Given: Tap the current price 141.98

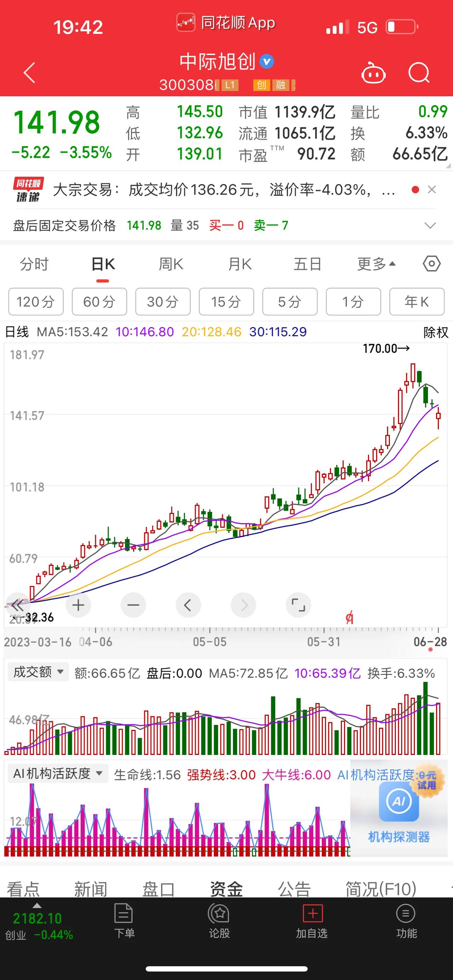Looking at the screenshot, I should (x=57, y=122).
